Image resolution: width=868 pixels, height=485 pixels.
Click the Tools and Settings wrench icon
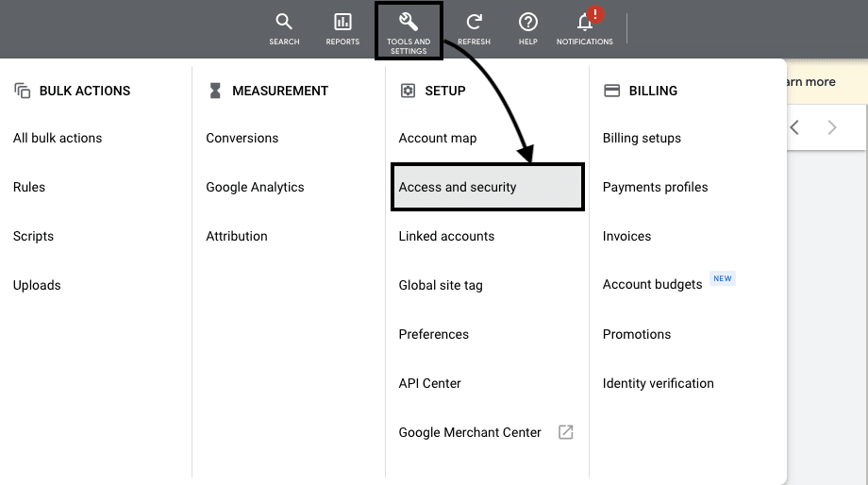pos(409,22)
